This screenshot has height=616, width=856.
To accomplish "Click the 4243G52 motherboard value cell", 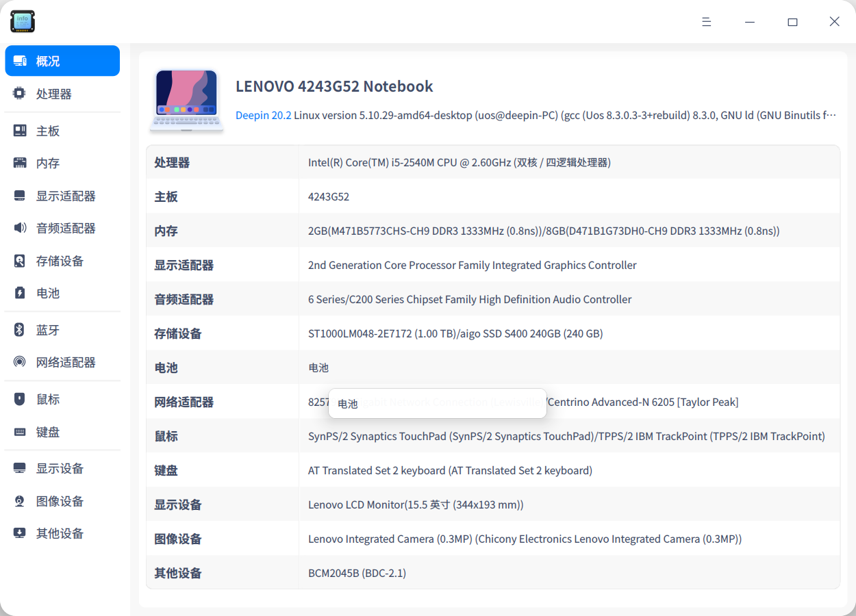I will 329,196.
